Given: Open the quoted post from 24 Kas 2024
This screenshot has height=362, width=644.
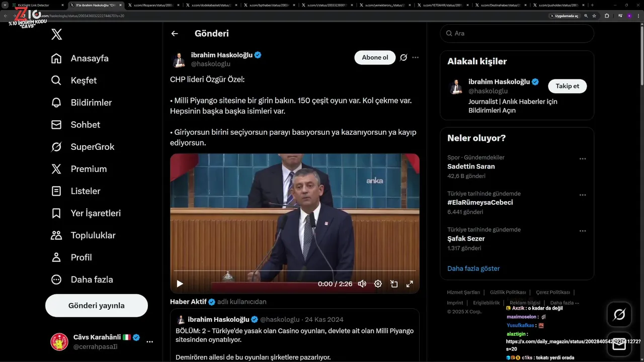Looking at the screenshot, I should (295, 335).
